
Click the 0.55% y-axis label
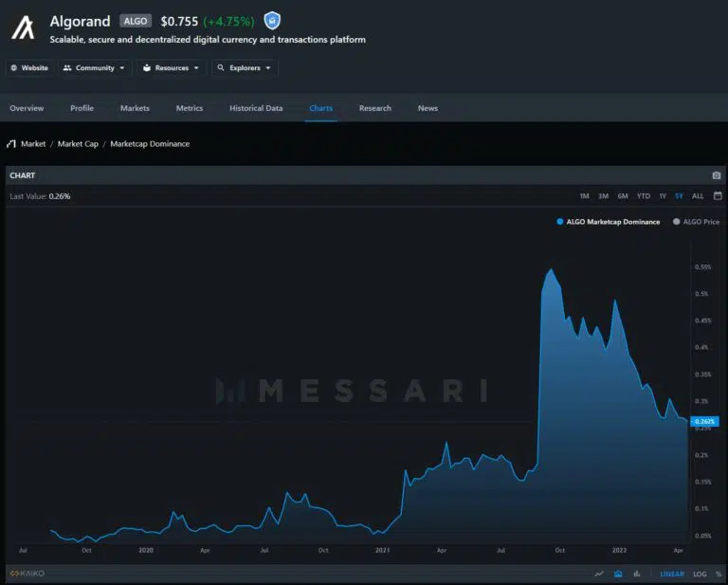click(x=703, y=267)
